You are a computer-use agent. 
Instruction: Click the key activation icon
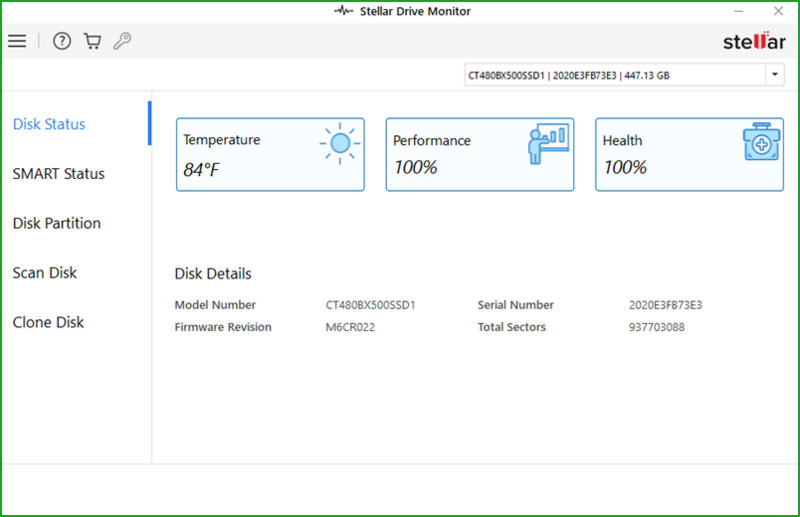pos(122,41)
